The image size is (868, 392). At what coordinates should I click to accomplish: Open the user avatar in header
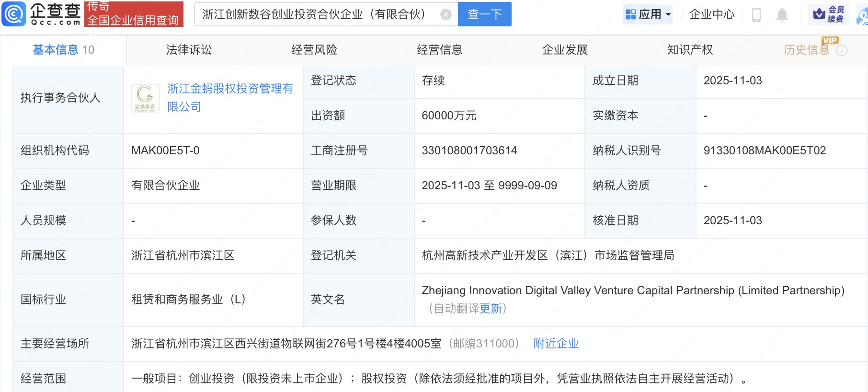point(862,15)
